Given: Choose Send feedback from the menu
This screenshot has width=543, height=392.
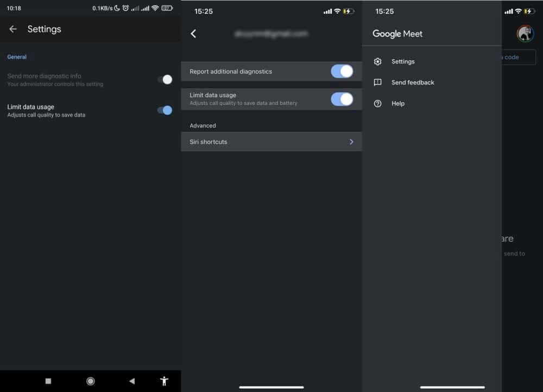Looking at the screenshot, I should click(x=413, y=83).
